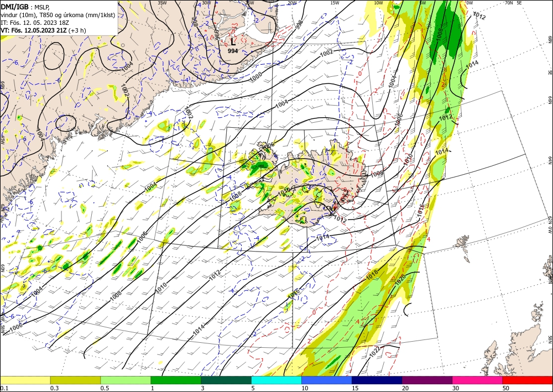Image resolution: width=553 pixels, height=392 pixels.
Task: Click the purple 20–30 legend swatch
Action: tap(427, 380)
